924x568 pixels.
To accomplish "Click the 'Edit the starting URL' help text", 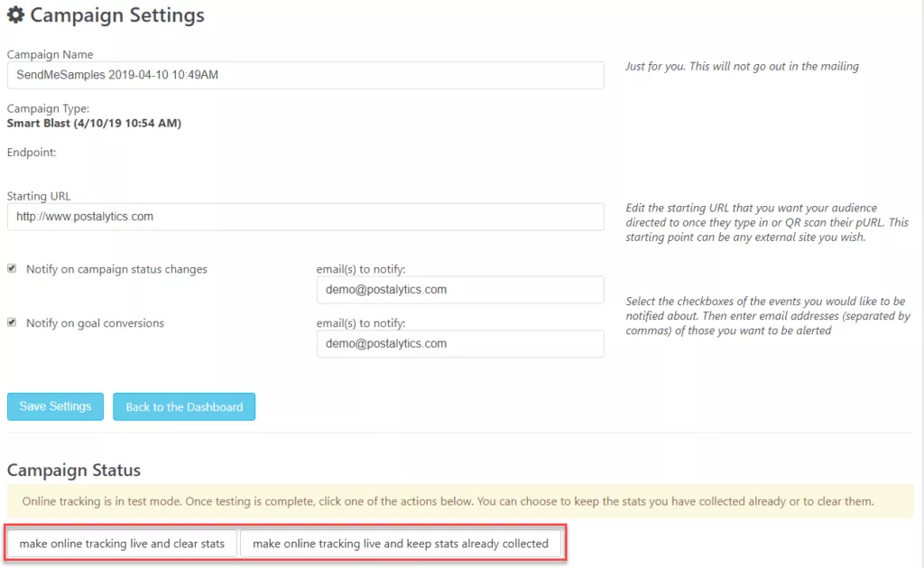I will (767, 222).
